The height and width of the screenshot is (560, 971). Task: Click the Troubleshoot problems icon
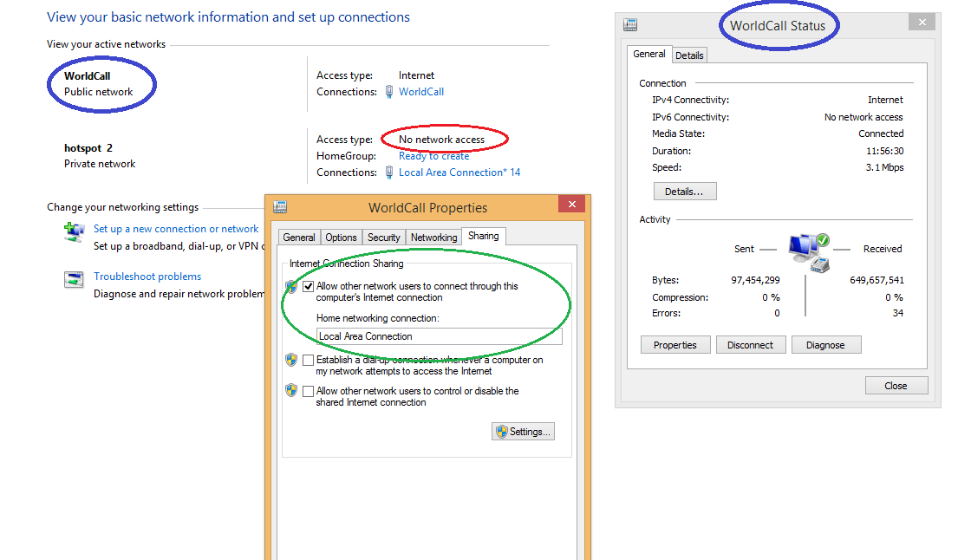pyautogui.click(x=74, y=279)
